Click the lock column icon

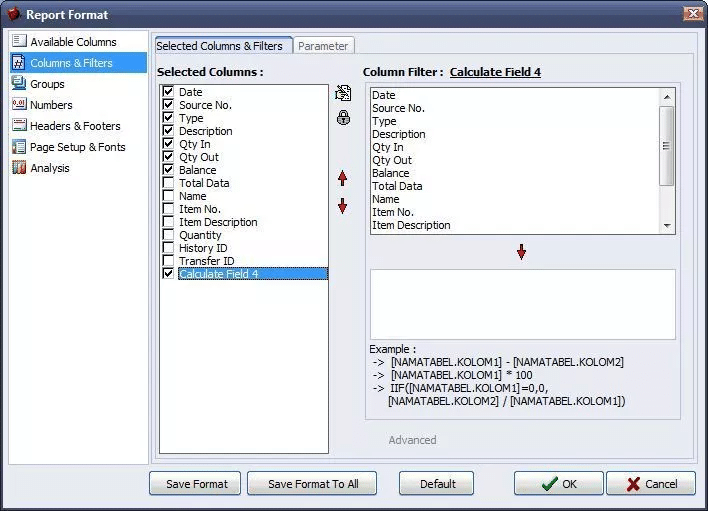(343, 118)
